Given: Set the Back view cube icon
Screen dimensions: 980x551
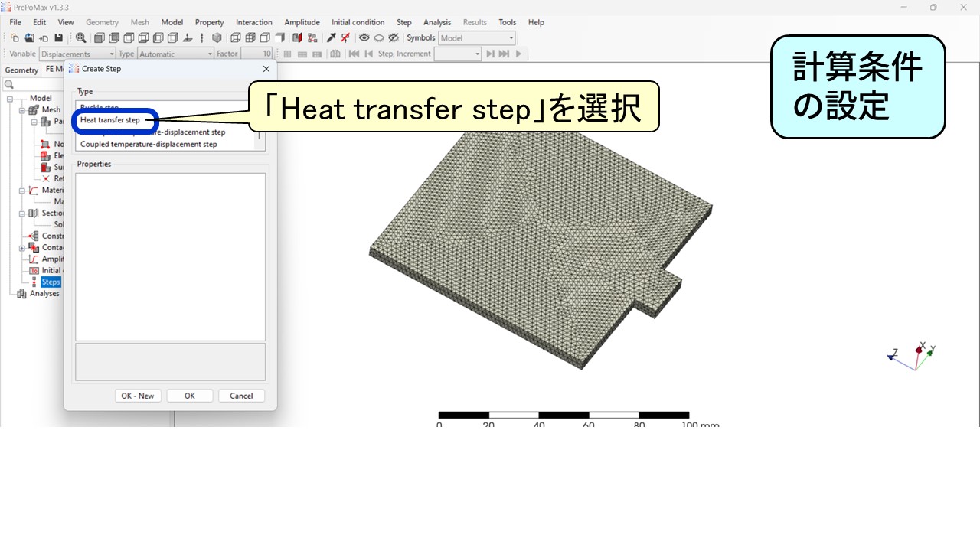Looking at the screenshot, I should [x=114, y=37].
